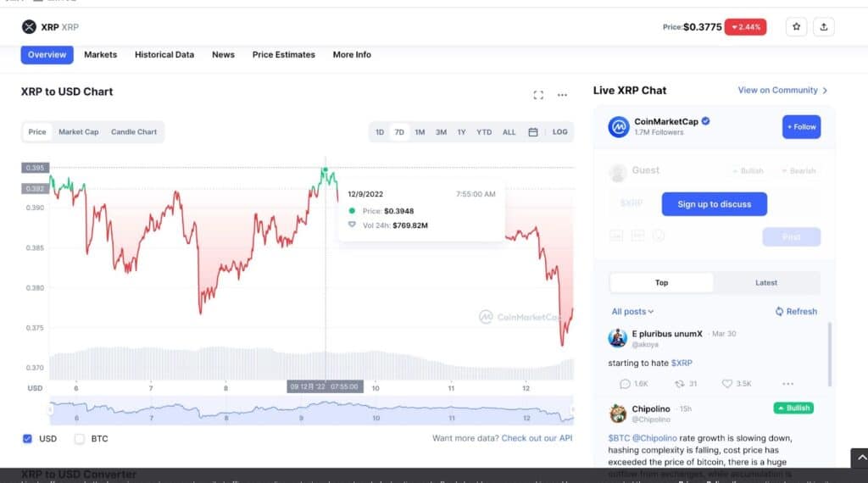Enable the BTC currency checkbox
This screenshot has height=483, width=868.
[80, 439]
